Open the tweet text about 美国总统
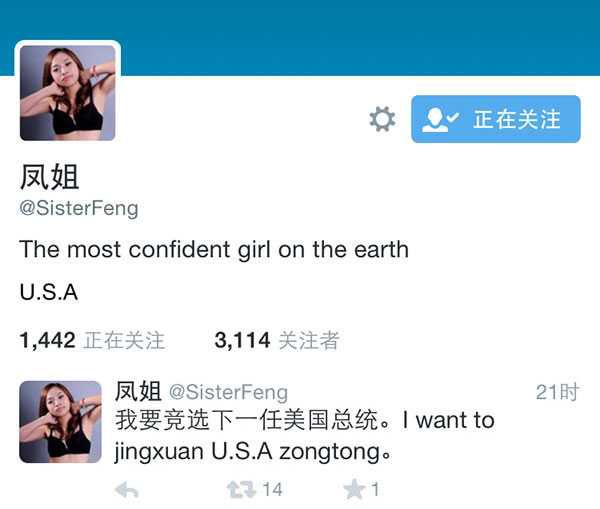600x509 pixels. tap(305, 436)
